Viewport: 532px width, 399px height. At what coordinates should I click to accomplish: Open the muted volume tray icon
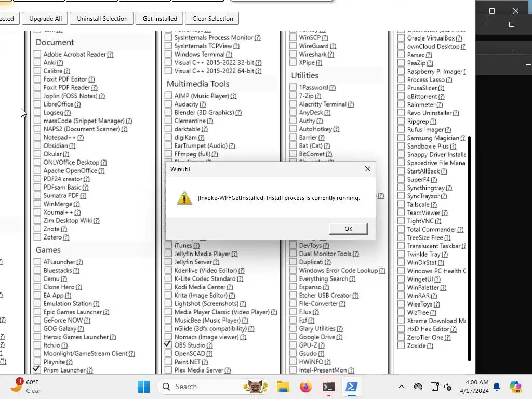pos(448,387)
